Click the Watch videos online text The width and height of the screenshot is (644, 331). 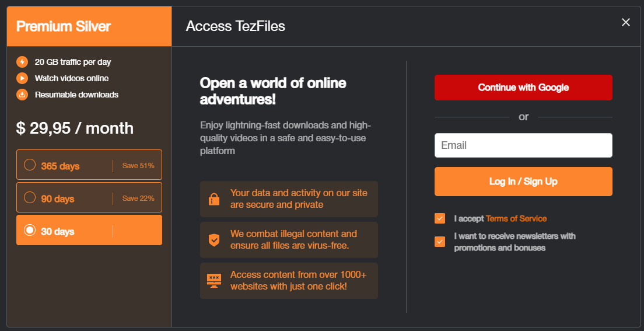(x=72, y=78)
